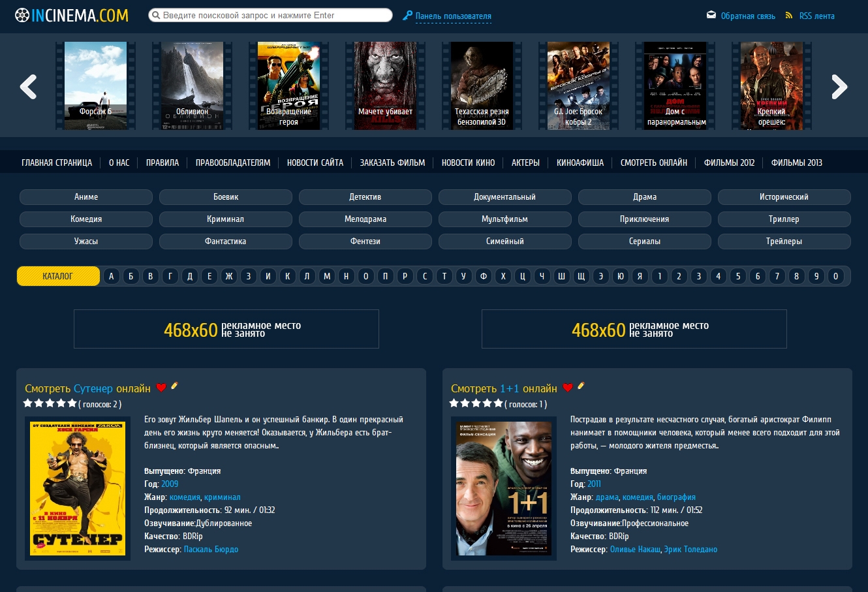The image size is (868, 592).
Task: Go to next posters with right arrow
Action: 839,86
